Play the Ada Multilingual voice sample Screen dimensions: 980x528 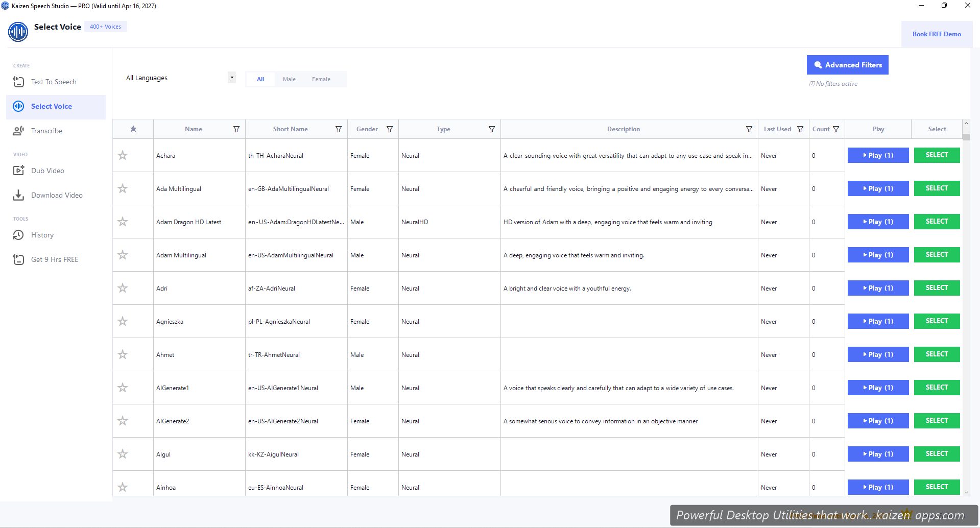coord(878,188)
